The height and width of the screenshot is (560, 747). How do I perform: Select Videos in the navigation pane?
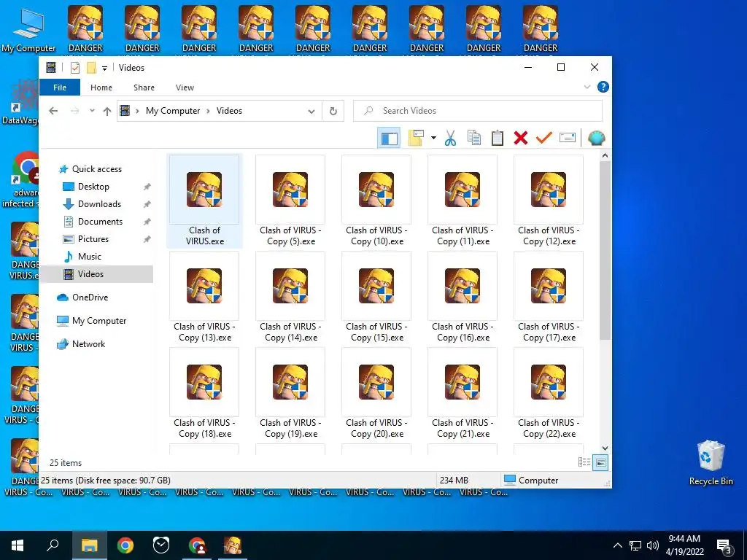coord(90,274)
